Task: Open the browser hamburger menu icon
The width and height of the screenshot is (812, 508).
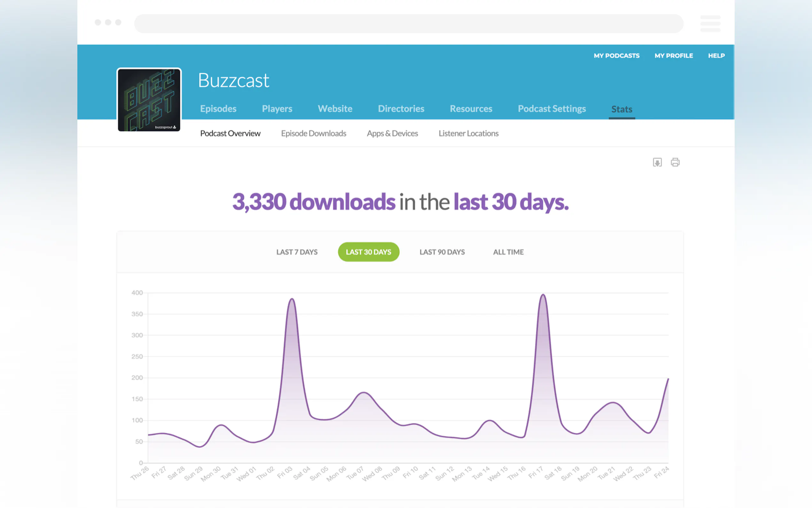Action: click(x=710, y=24)
